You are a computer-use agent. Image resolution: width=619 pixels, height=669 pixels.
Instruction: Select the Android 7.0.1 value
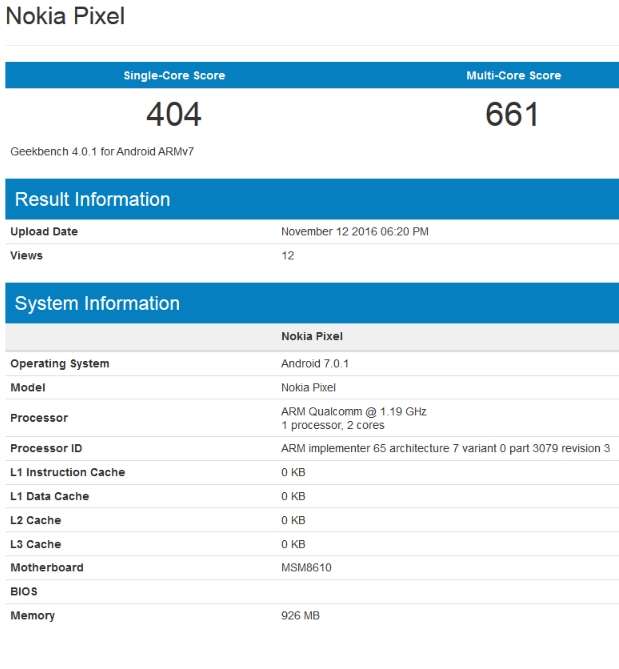click(315, 364)
